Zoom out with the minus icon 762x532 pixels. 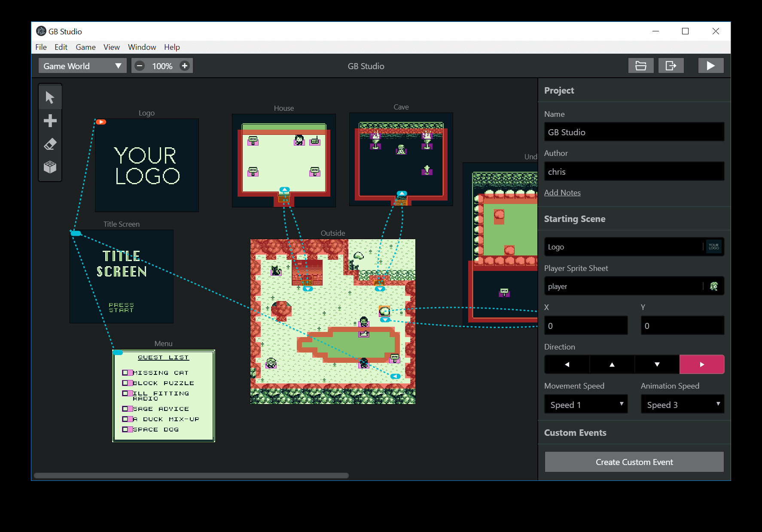[140, 66]
